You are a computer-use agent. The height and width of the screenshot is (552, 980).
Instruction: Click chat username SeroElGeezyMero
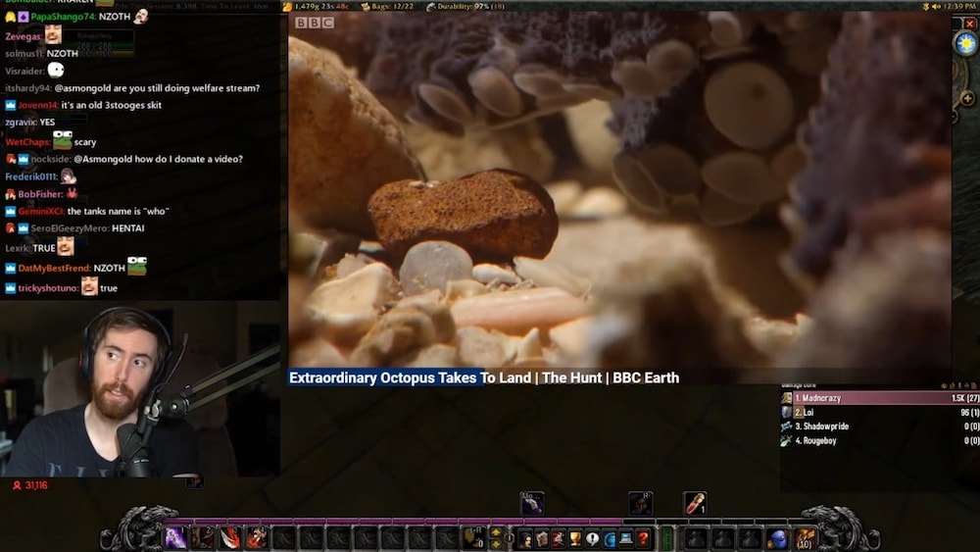click(70, 228)
